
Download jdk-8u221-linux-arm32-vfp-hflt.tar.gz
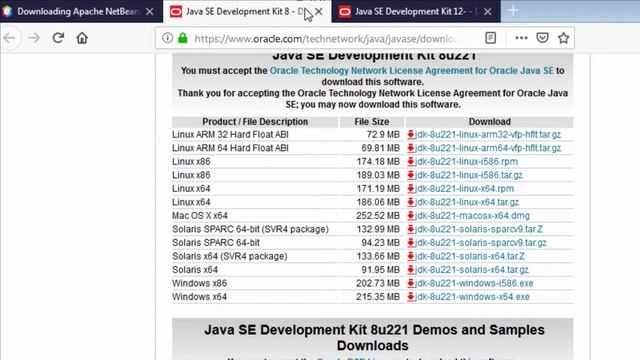click(x=488, y=134)
